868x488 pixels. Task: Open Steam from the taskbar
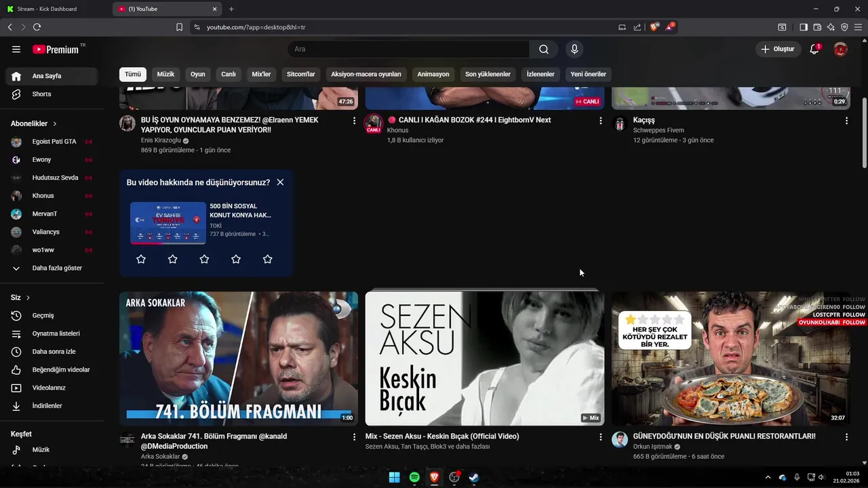474,477
